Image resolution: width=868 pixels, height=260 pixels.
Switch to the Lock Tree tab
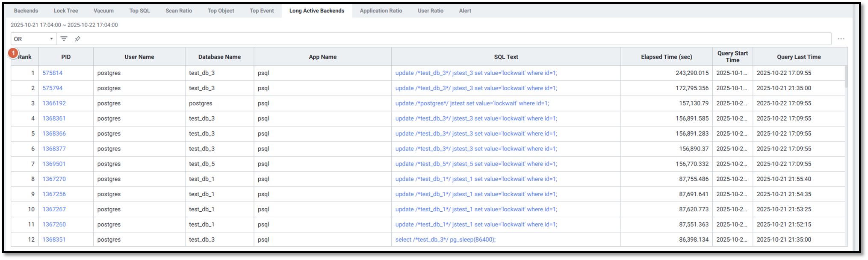coord(66,11)
